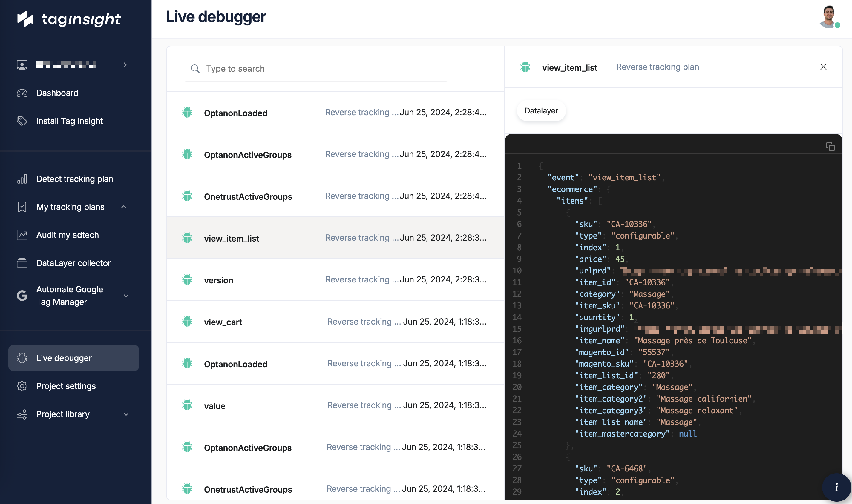Click the DataLayer collector archive icon
The image size is (852, 504).
pos(22,262)
